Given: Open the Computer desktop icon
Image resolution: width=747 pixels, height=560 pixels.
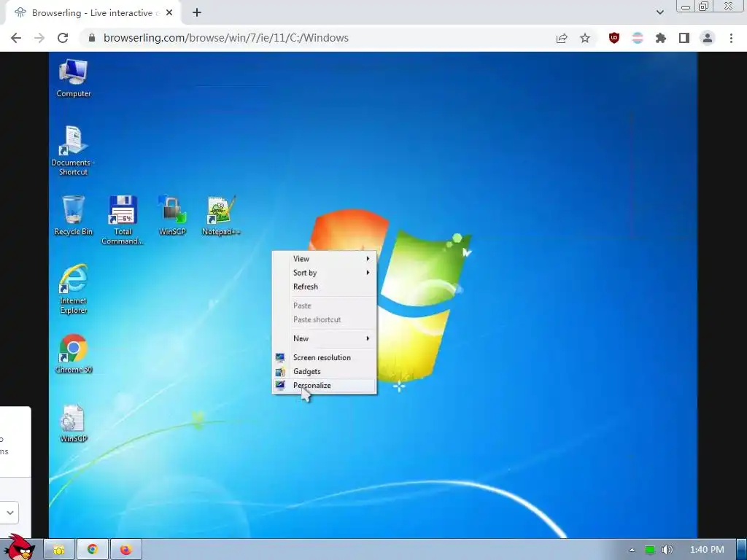Looking at the screenshot, I should click(74, 78).
